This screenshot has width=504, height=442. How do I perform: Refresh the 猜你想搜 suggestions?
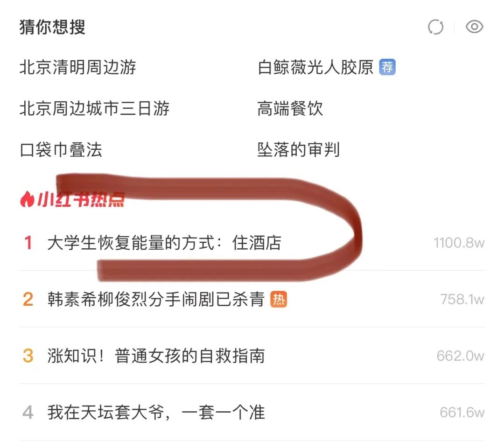coord(435,27)
